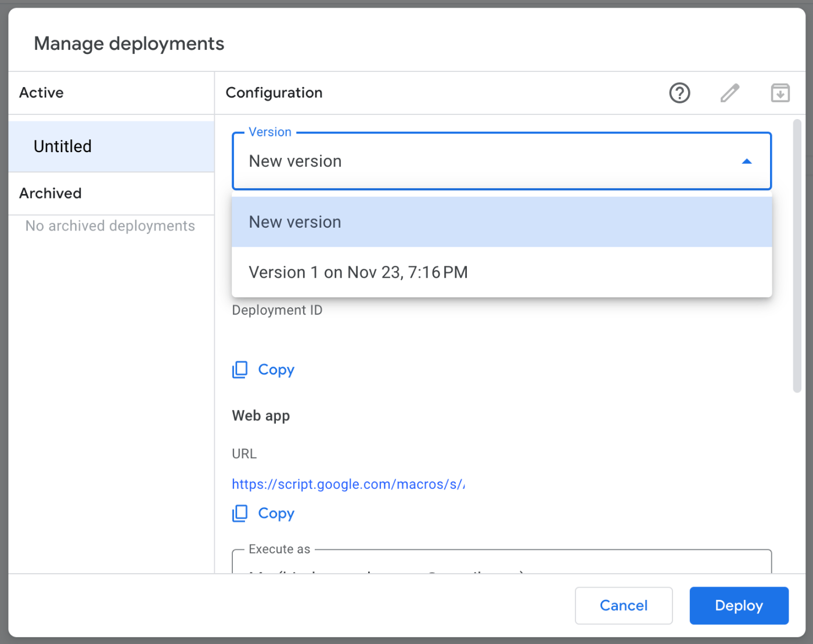
Task: Switch to the Archived deployments section
Action: click(x=50, y=193)
